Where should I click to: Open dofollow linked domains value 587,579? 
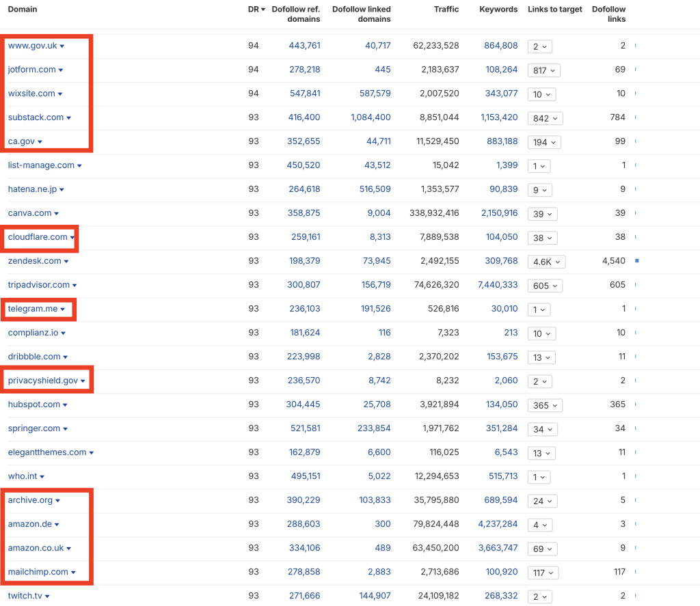point(375,94)
